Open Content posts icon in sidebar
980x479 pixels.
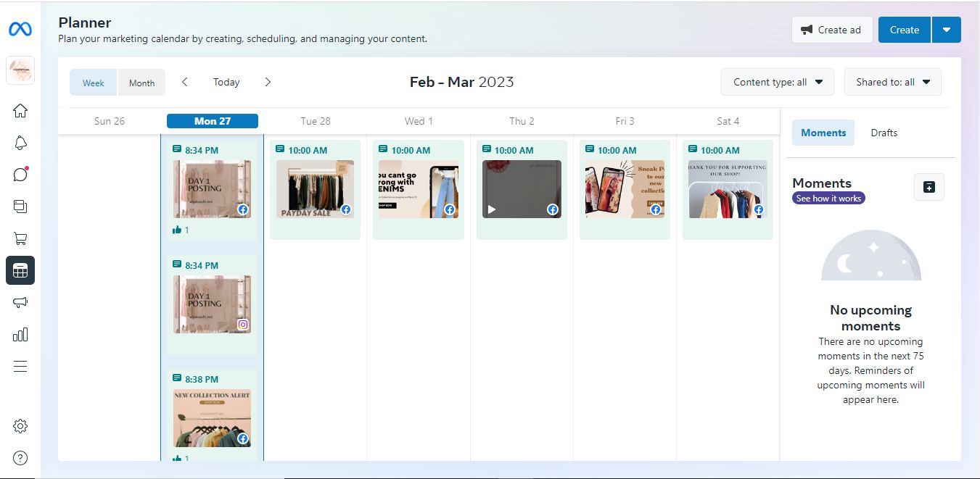point(20,207)
